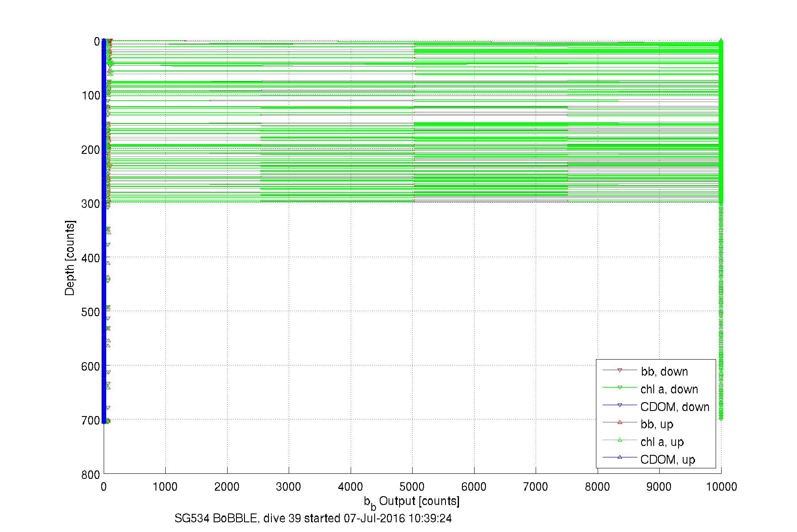The width and height of the screenshot is (797, 532).
Task: Click the y-axis tick label 200
Action: [91, 150]
